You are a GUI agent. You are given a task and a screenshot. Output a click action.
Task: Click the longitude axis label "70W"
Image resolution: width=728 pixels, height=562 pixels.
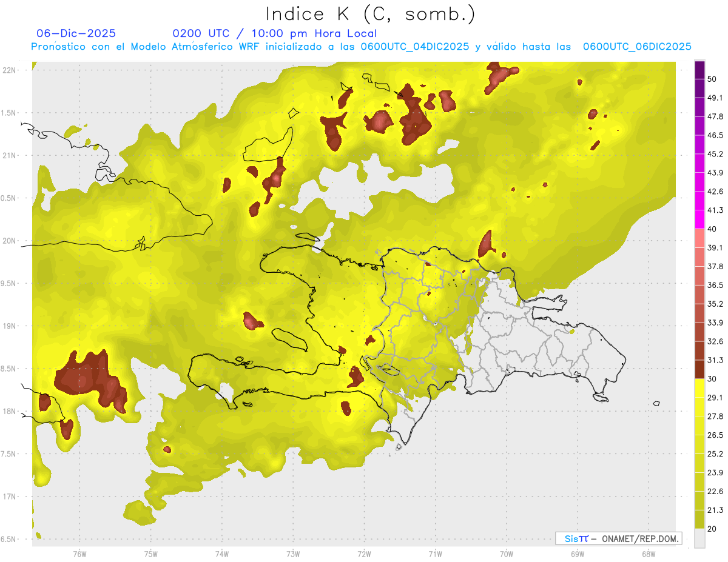pos(506,554)
